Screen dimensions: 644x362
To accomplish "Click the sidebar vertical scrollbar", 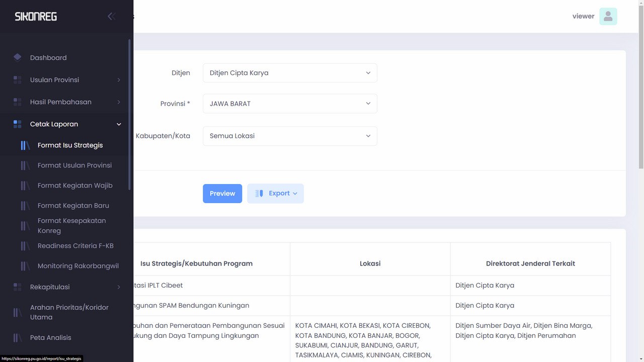I will [x=130, y=115].
